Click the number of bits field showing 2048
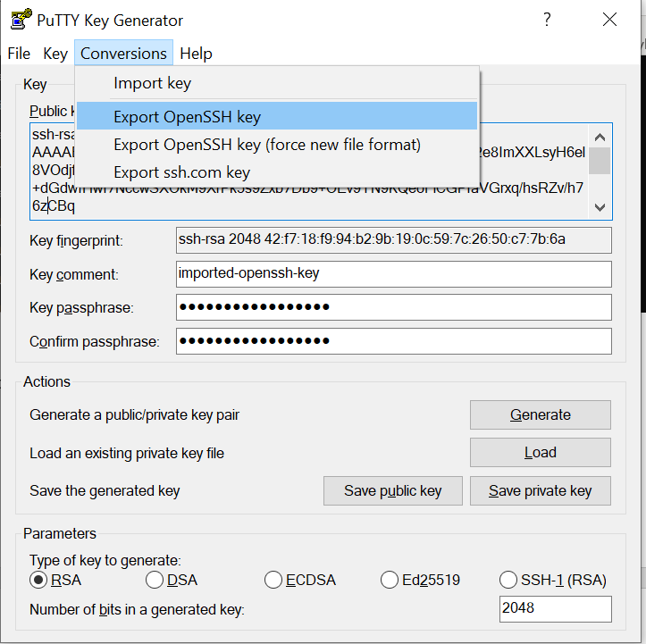 pyautogui.click(x=556, y=608)
